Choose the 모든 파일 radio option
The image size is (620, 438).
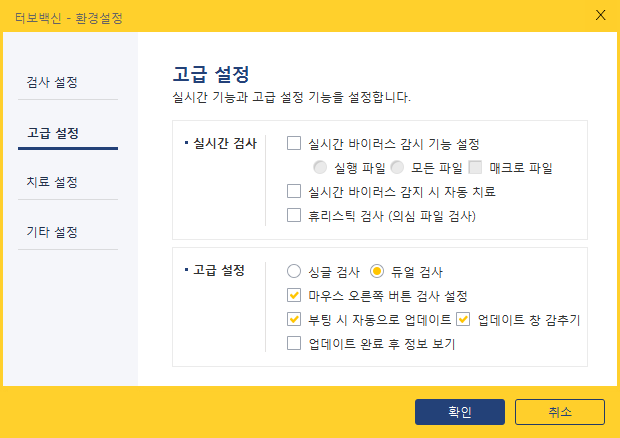[397, 167]
